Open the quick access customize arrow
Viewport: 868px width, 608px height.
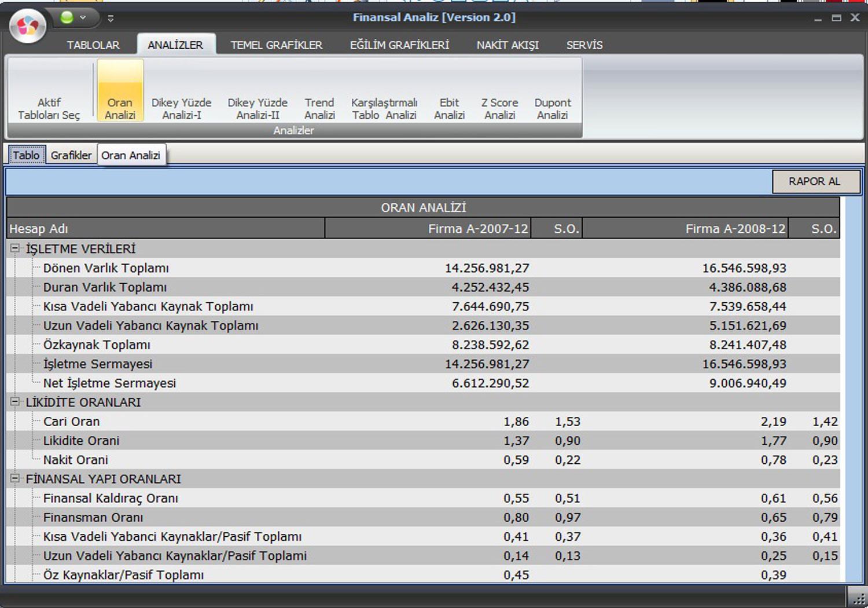click(x=111, y=19)
